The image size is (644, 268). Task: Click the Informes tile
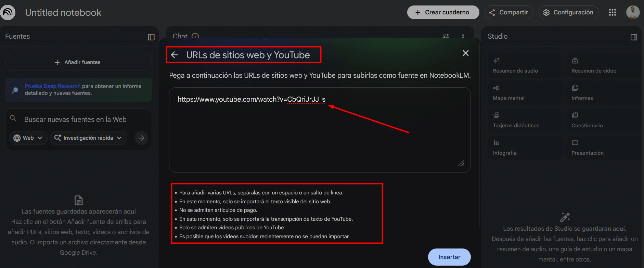click(x=604, y=93)
